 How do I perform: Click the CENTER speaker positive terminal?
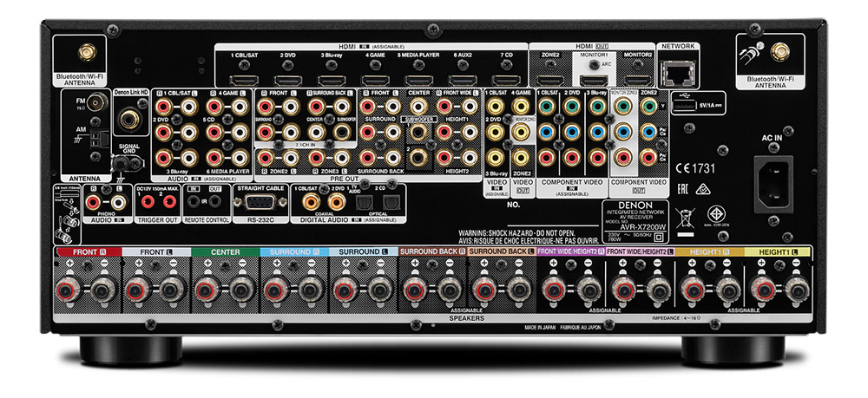click(x=207, y=290)
